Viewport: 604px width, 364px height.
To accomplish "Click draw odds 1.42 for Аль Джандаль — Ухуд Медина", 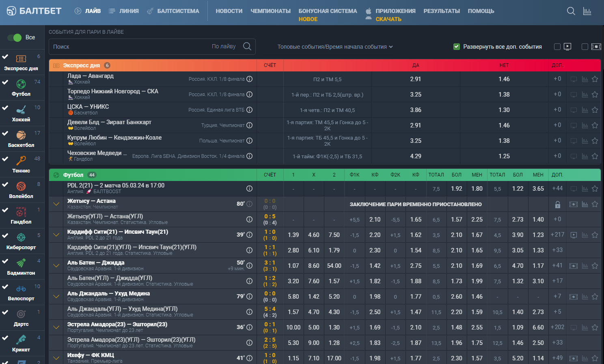I will point(314,297).
